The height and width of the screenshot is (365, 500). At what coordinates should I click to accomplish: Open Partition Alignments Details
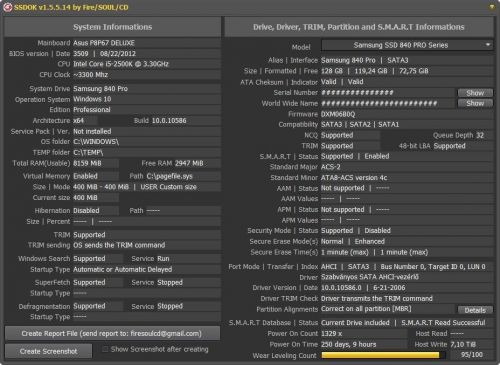[475, 310]
